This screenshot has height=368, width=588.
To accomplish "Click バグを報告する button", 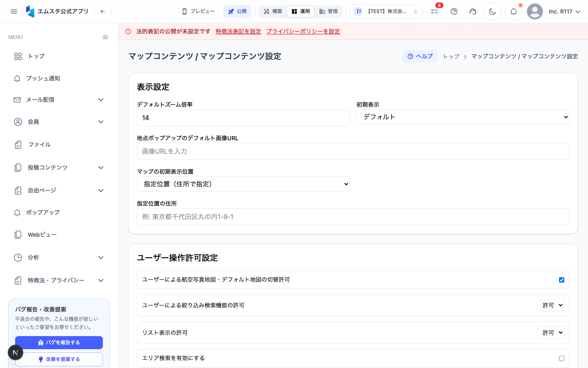I will click(x=59, y=343).
